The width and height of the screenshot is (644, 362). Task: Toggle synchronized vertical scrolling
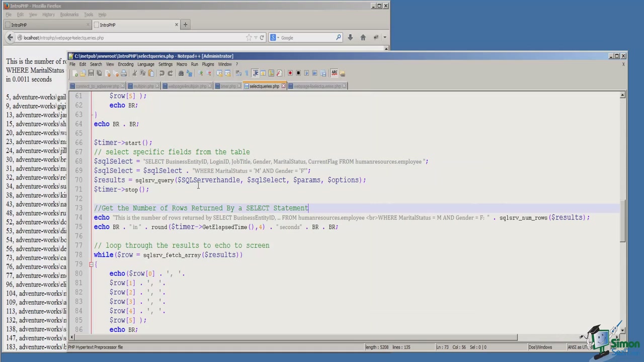220,73
